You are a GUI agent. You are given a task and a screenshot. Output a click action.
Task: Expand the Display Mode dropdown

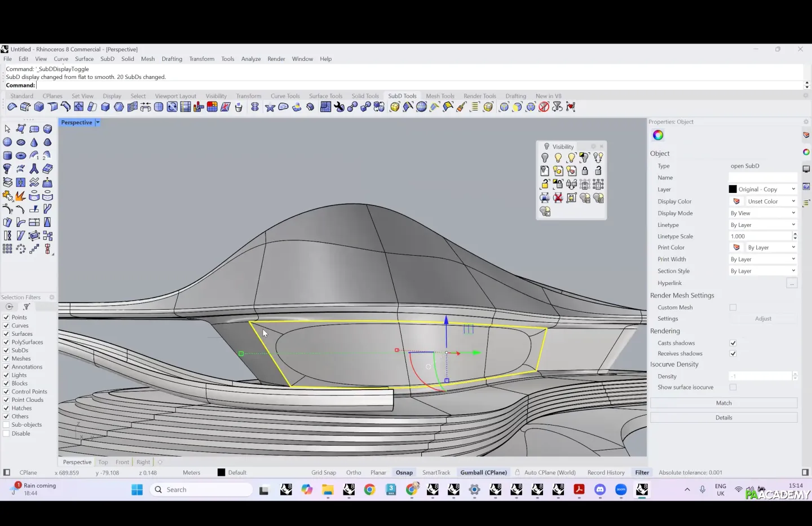pos(762,213)
